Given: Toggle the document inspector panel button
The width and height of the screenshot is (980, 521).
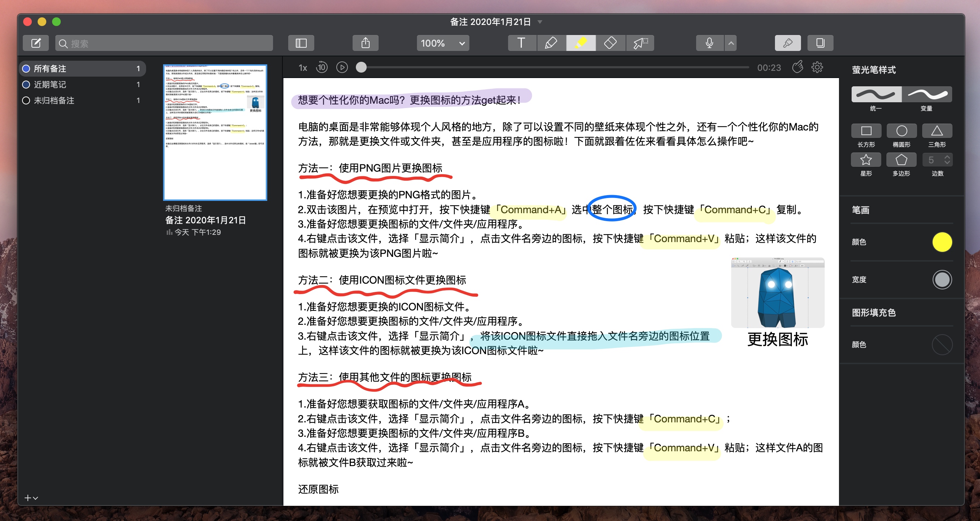Looking at the screenshot, I should tap(820, 43).
